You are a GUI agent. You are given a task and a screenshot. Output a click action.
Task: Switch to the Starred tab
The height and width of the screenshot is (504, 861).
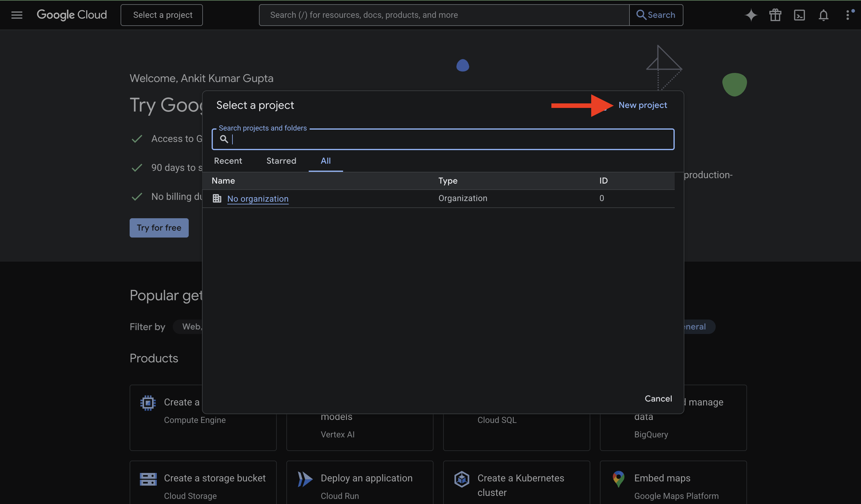click(281, 161)
